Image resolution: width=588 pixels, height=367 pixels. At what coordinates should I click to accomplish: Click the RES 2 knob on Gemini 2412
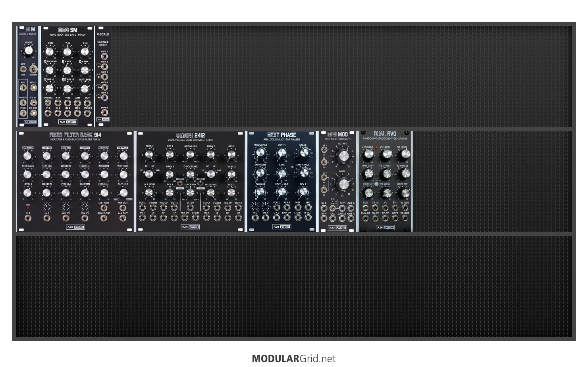pyautogui.click(x=231, y=155)
